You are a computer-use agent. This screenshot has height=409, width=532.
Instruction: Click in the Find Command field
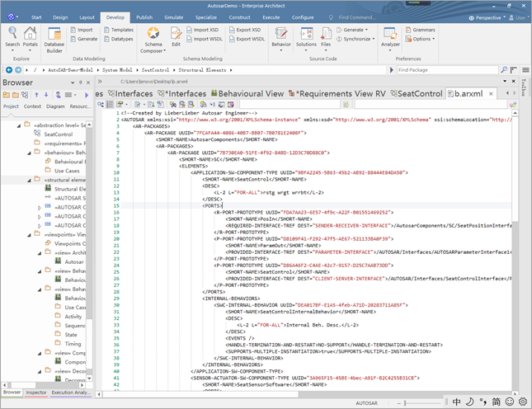click(x=357, y=17)
